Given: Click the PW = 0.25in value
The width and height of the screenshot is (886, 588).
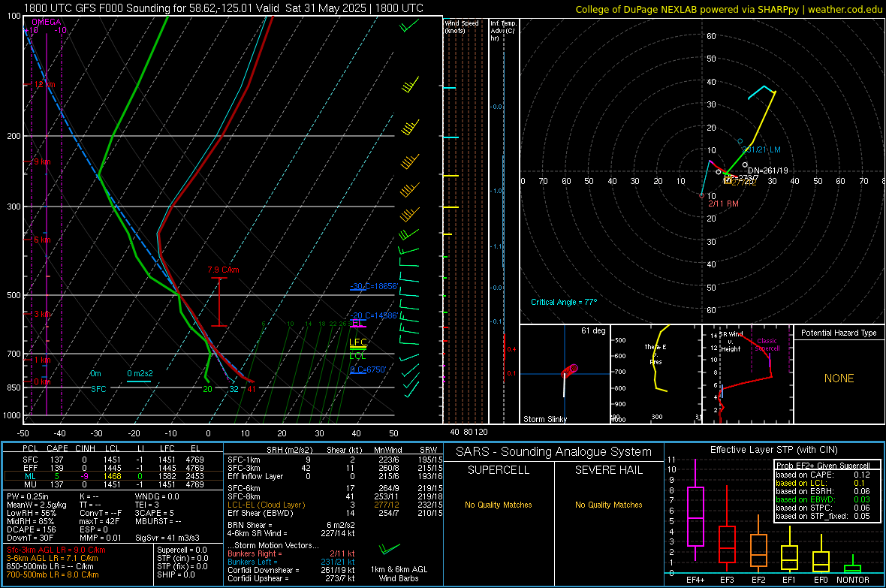Looking at the screenshot, I should click(x=28, y=496).
